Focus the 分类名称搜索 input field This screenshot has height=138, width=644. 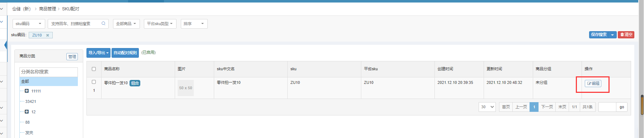48,72
